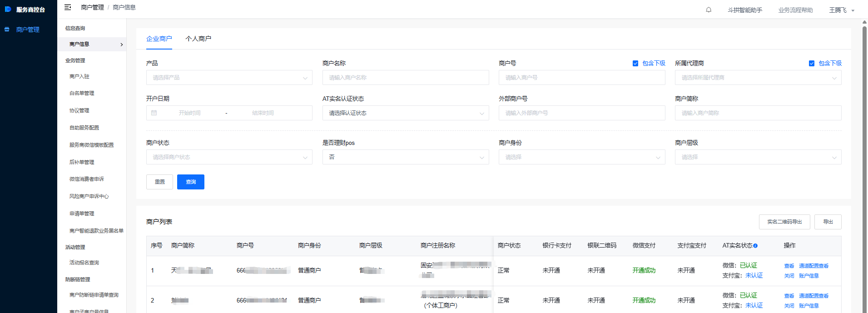Open 风险商户申诉中心 in the sidebar

[x=89, y=196]
